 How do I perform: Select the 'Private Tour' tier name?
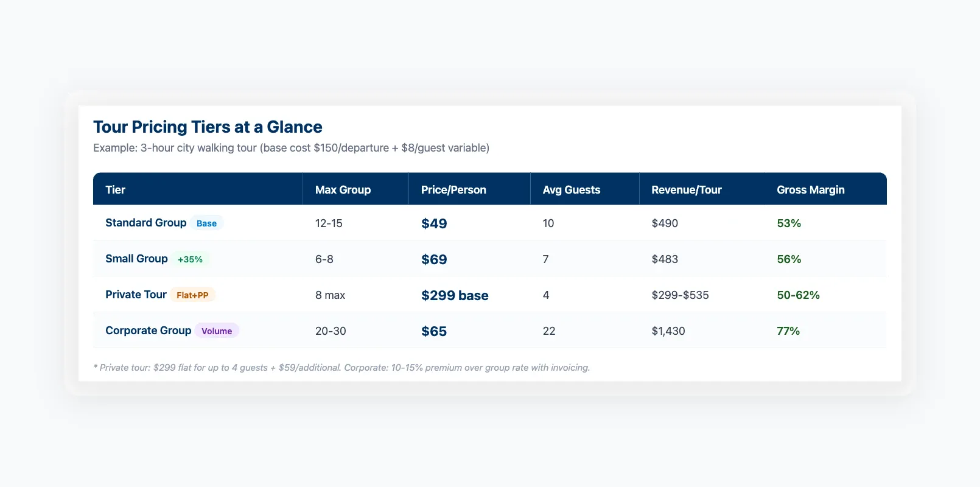136,295
